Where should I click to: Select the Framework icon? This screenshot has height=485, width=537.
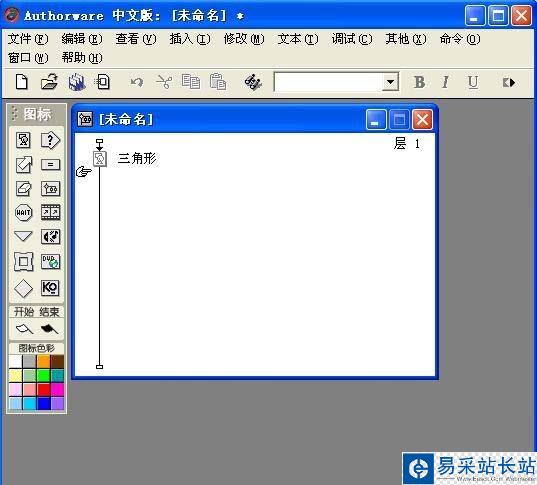pos(23,262)
